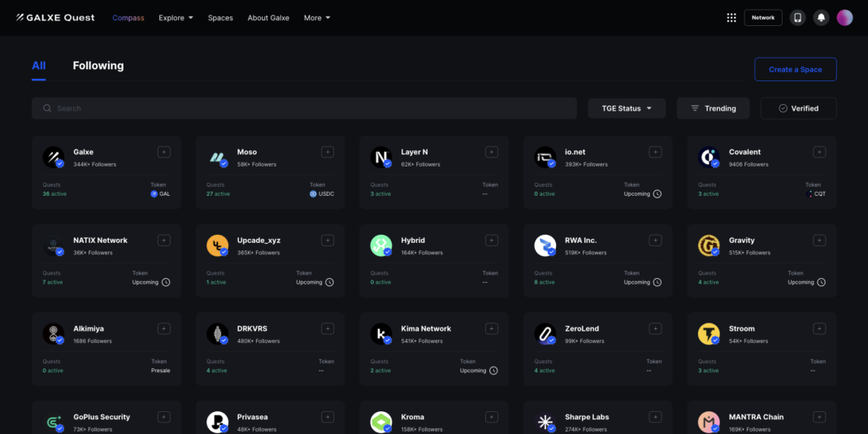The height and width of the screenshot is (434, 868).
Task: Click the notification bell icon
Action: 821,18
